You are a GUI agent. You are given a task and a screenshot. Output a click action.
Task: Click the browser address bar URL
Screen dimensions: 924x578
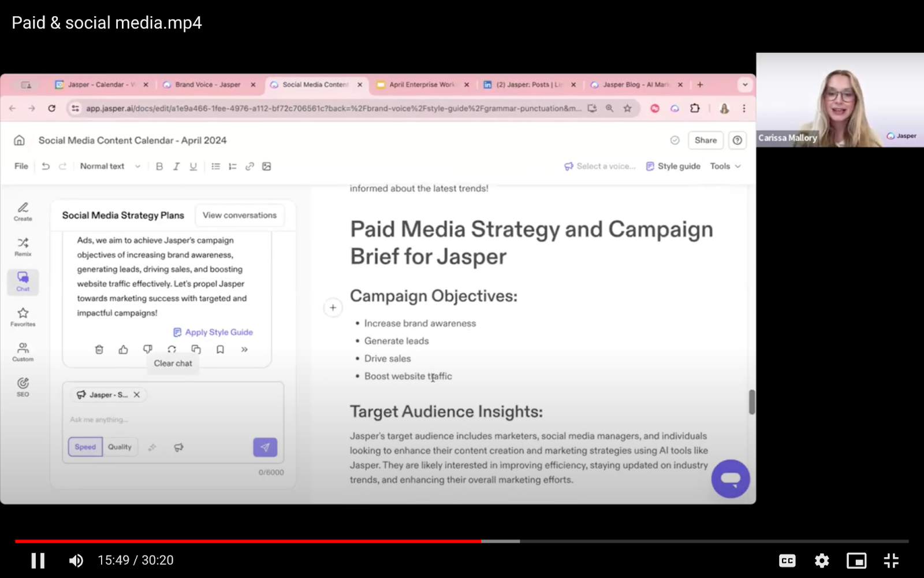click(x=334, y=108)
